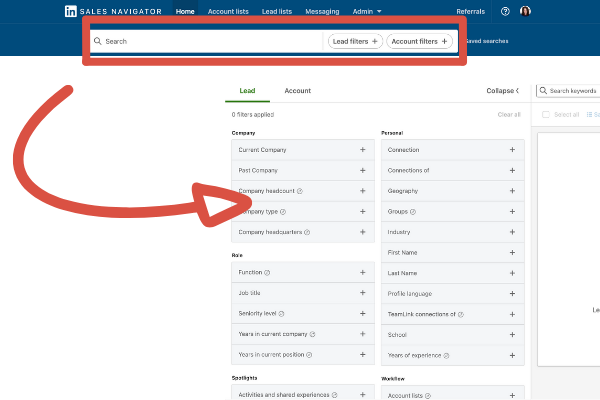Viewport: 600px width, 400px height.
Task: Add School filter with plus
Action: tap(512, 335)
